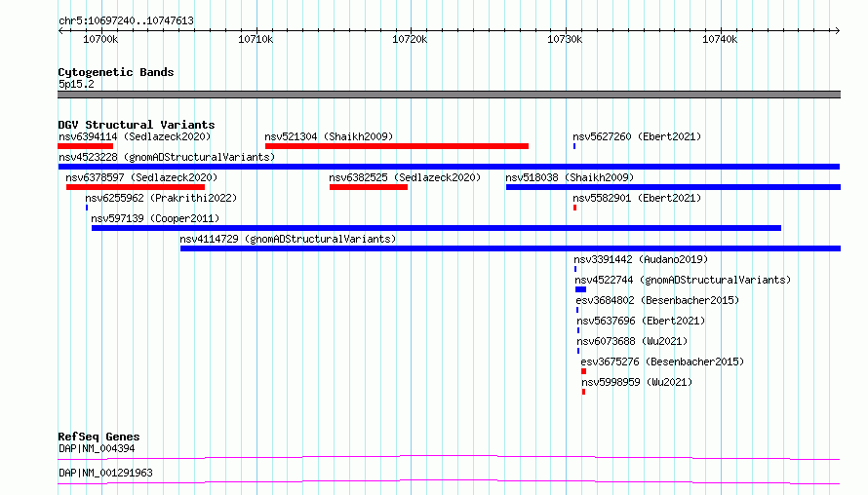The height and width of the screenshot is (495, 868).
Task: Click the red bar under nsv6378597
Action: pos(136,187)
